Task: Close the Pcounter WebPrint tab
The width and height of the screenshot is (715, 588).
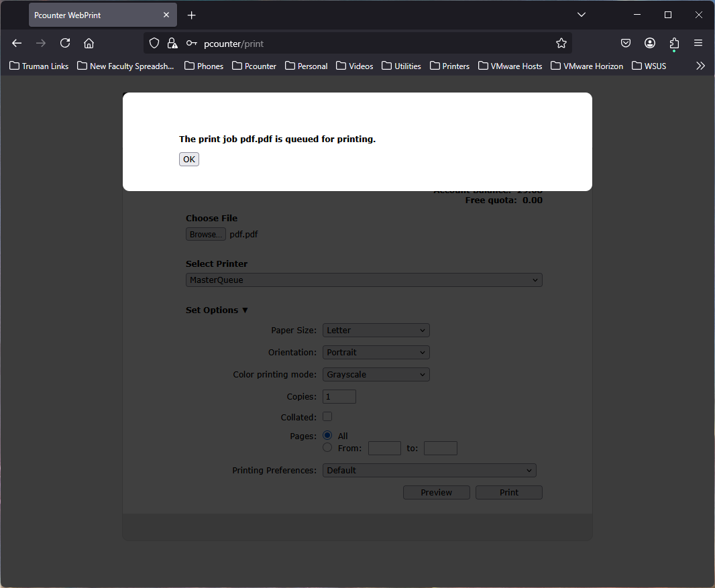Action: coord(166,15)
